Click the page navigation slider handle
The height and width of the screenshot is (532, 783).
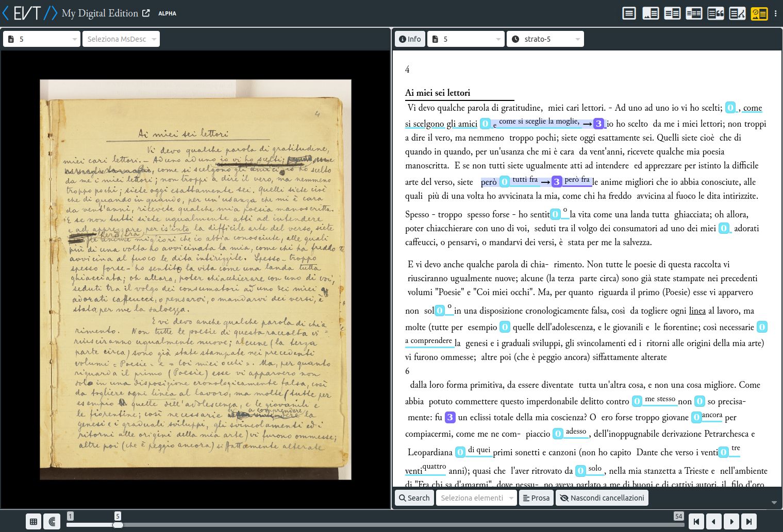118,525
